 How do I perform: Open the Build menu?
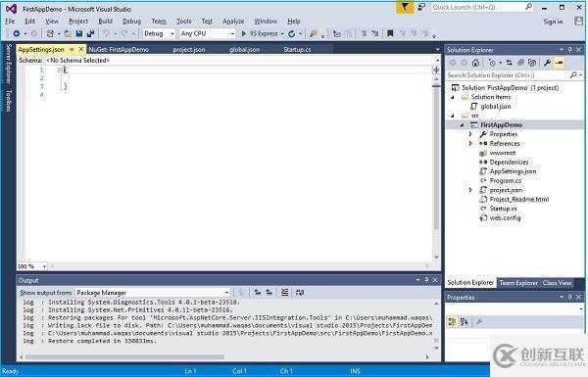tap(106, 22)
